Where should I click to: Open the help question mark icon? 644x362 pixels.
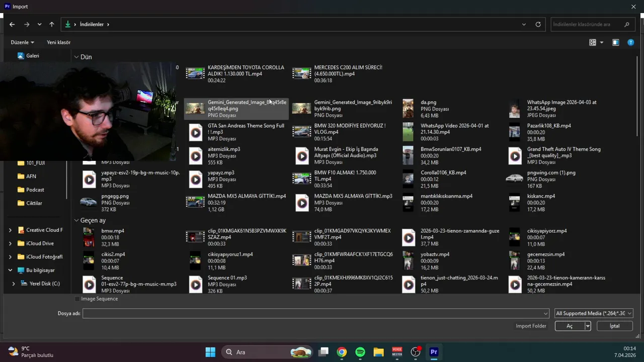(630, 42)
